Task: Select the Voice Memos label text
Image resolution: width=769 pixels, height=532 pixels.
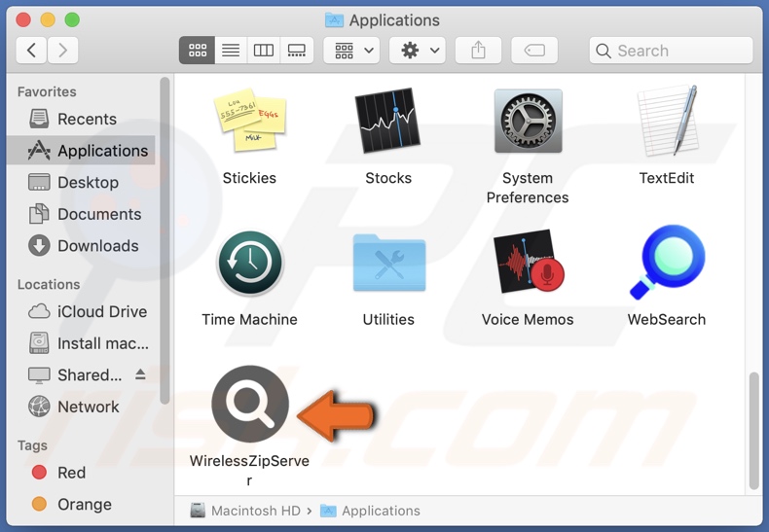Action: 528,319
